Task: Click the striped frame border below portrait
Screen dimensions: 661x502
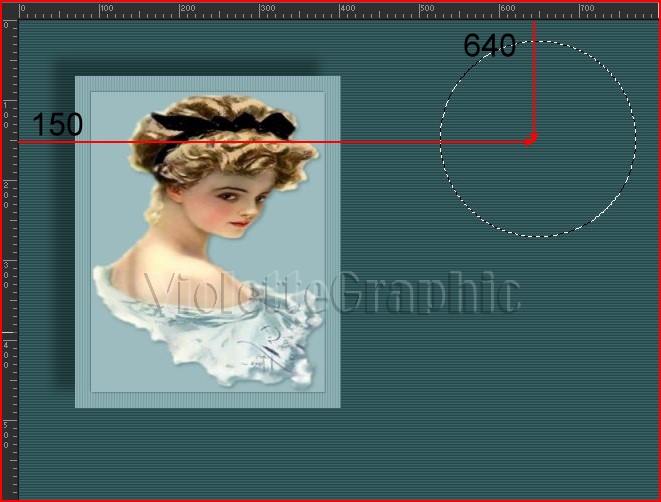Action: (x=208, y=400)
